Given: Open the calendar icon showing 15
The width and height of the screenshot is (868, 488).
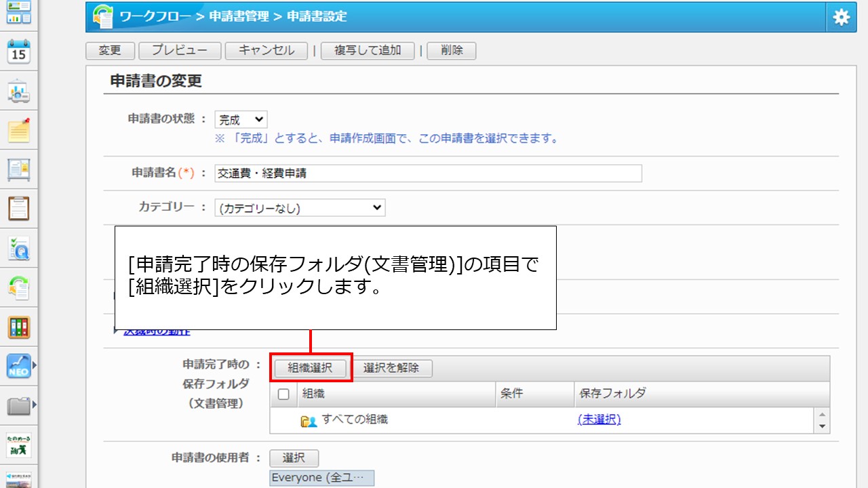Looking at the screenshot, I should (x=18, y=52).
